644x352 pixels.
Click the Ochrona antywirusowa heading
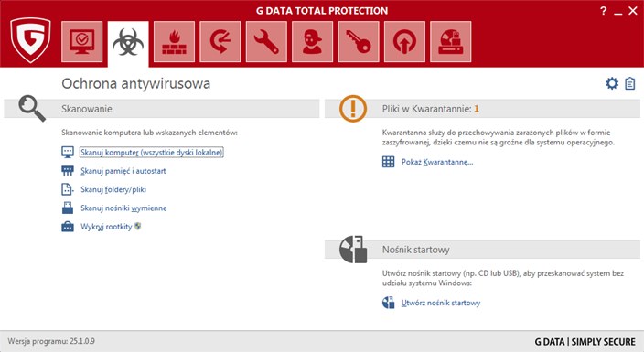(x=136, y=84)
